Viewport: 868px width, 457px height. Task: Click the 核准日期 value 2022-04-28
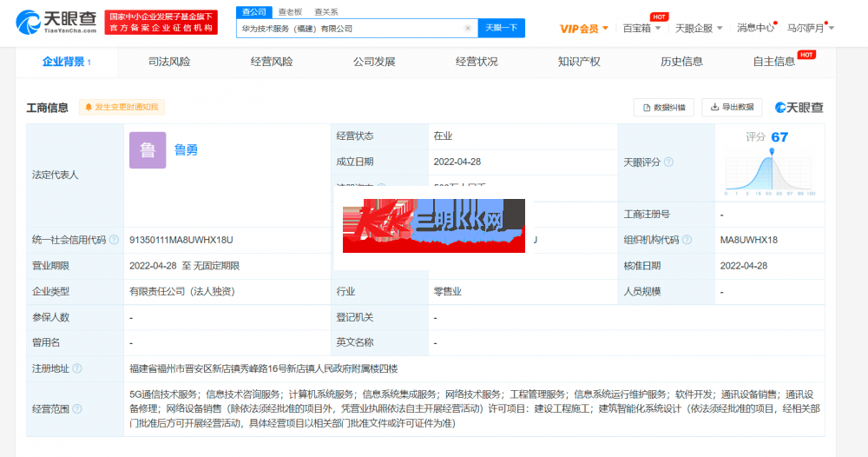click(744, 266)
